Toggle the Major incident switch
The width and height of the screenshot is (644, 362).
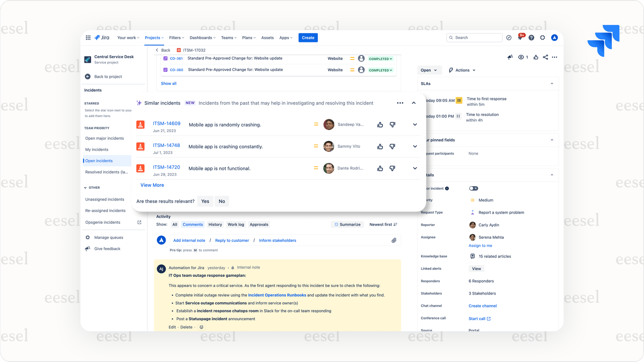click(473, 188)
